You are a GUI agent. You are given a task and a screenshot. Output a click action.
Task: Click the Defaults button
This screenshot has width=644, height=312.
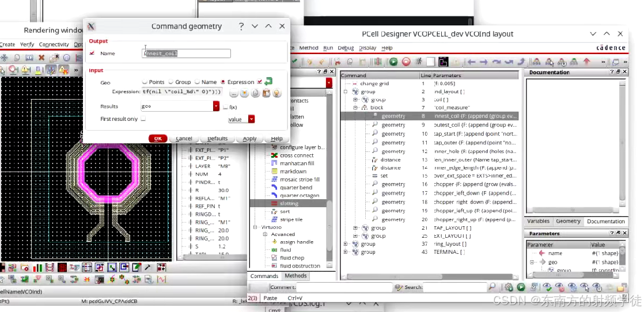(x=217, y=138)
